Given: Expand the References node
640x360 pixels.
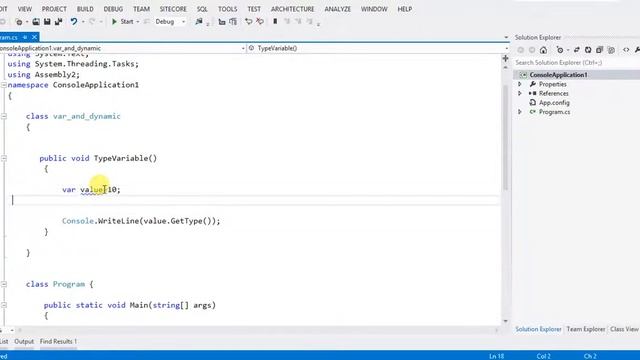Looking at the screenshot, I should [520, 93].
